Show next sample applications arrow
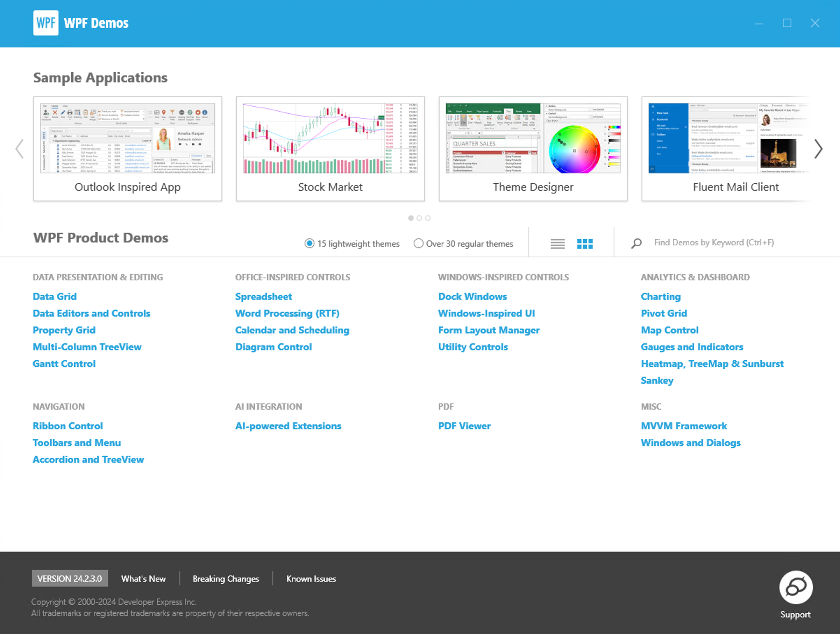The width and height of the screenshot is (840, 634). pos(818,149)
